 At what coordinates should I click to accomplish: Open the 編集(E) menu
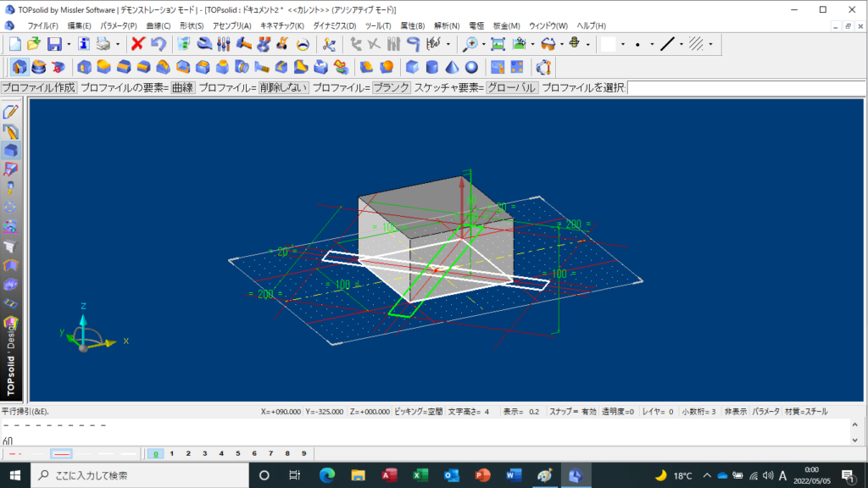79,26
